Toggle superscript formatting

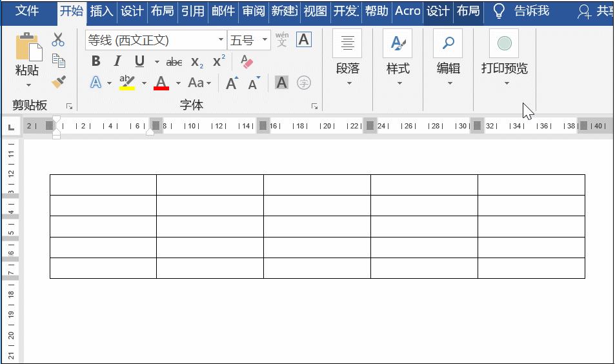219,61
